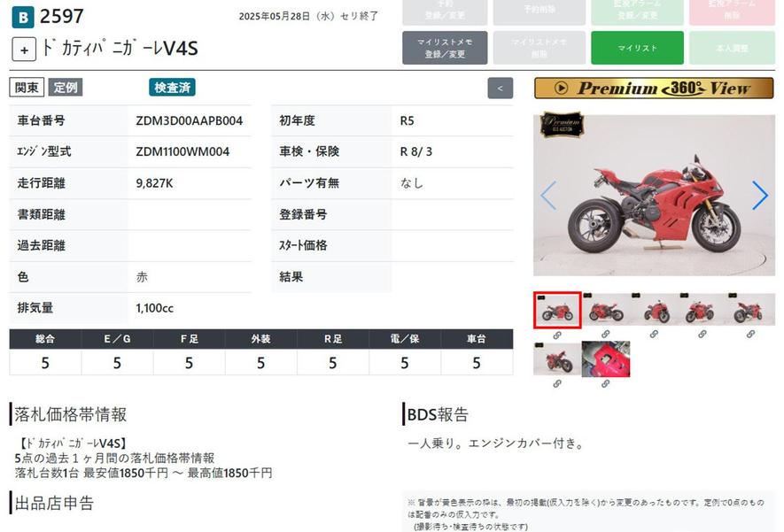Click the link icon under third thumbnail
This screenshot has height=532, width=784.
pos(654,334)
